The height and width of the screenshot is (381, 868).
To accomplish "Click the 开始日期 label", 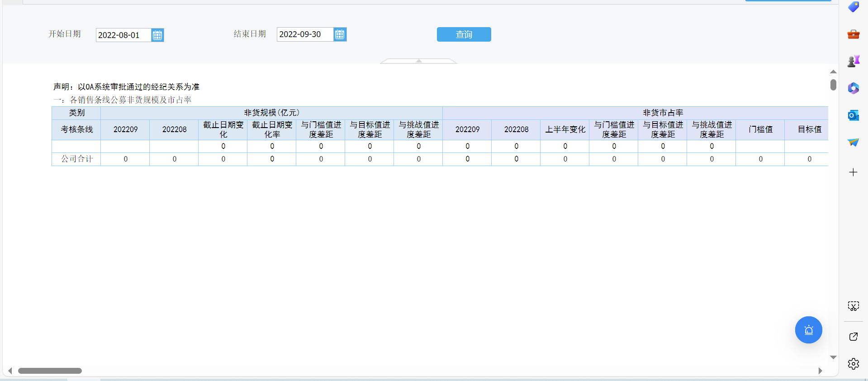I will (65, 34).
